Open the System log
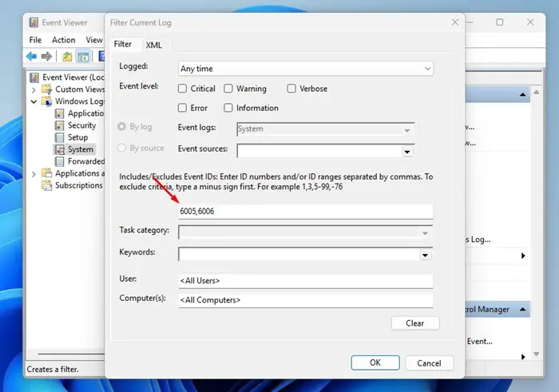 click(81, 149)
